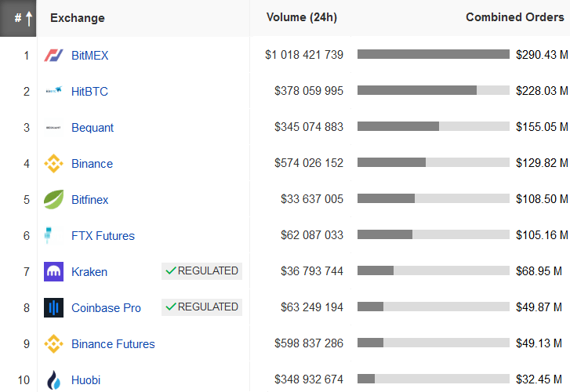Select volume value $378 059 995
This screenshot has height=392, width=570.
point(309,90)
